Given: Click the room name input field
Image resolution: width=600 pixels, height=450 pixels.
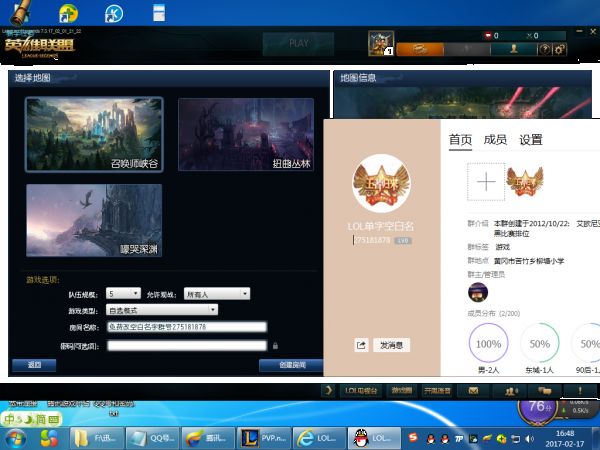Looking at the screenshot, I should pos(187,327).
